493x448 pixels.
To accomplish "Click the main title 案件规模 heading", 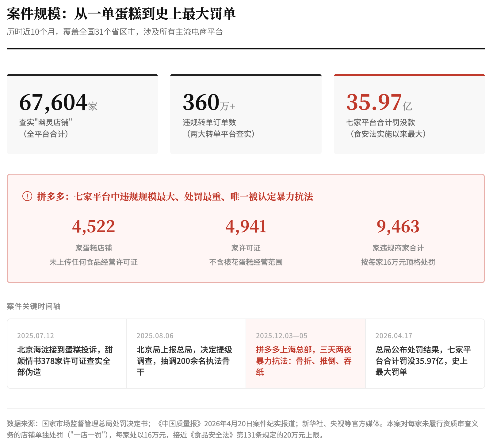I will tap(121, 14).
